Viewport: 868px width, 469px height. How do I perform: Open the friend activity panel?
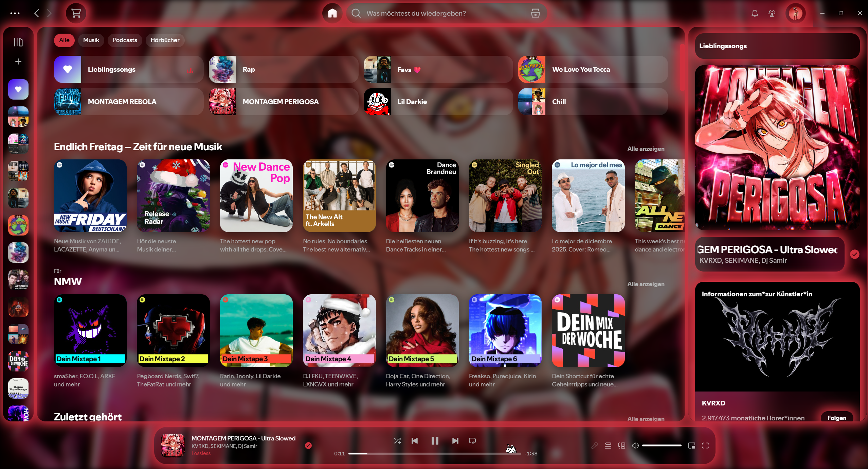771,13
